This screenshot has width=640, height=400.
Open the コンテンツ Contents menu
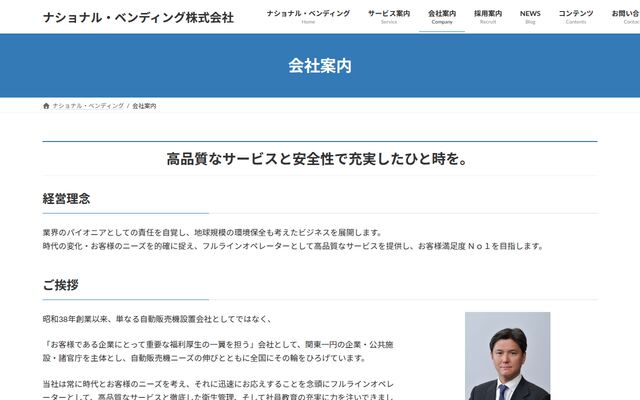(576, 17)
